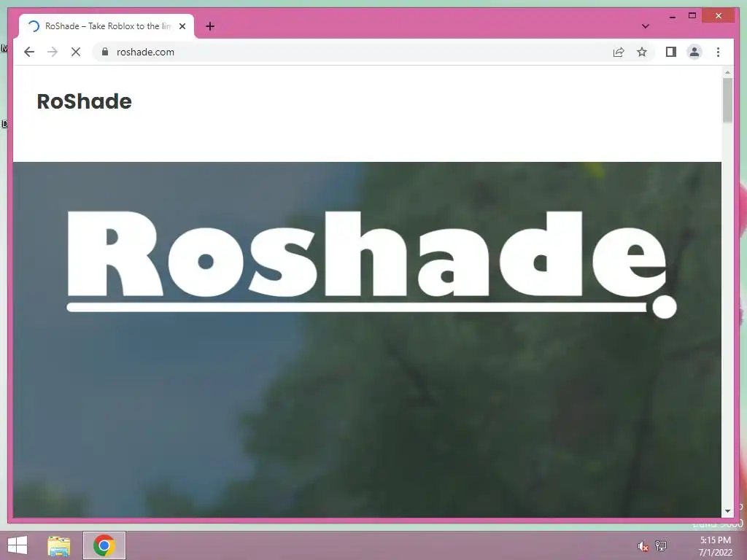
Task: Share this page via share icon
Action: point(619,52)
